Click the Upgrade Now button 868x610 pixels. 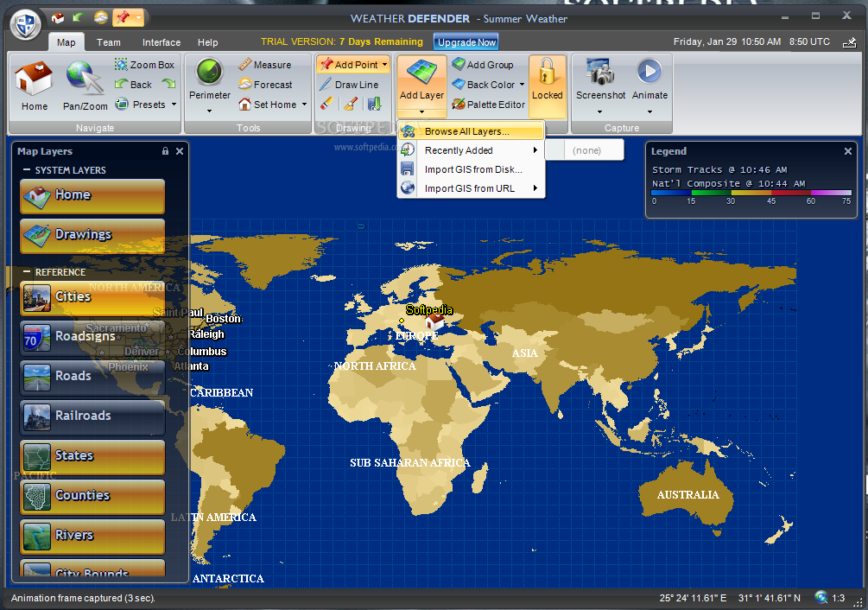[466, 42]
